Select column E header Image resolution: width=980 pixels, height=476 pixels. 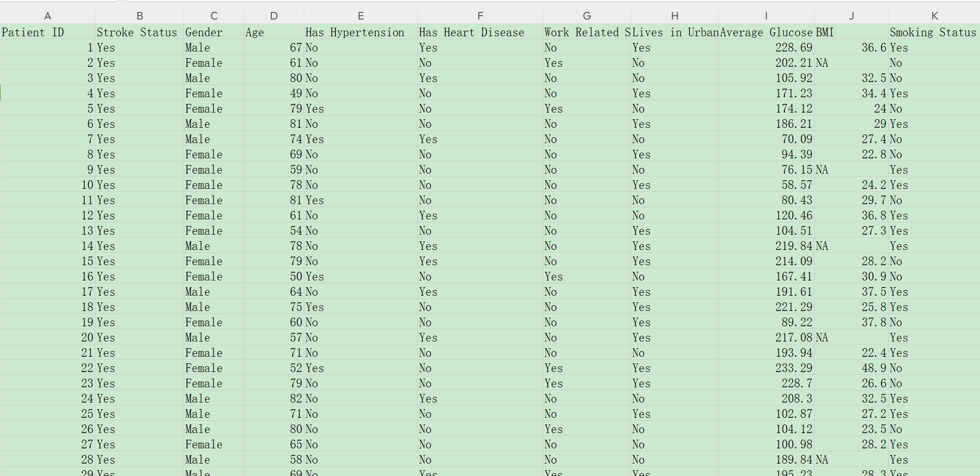coord(361,16)
